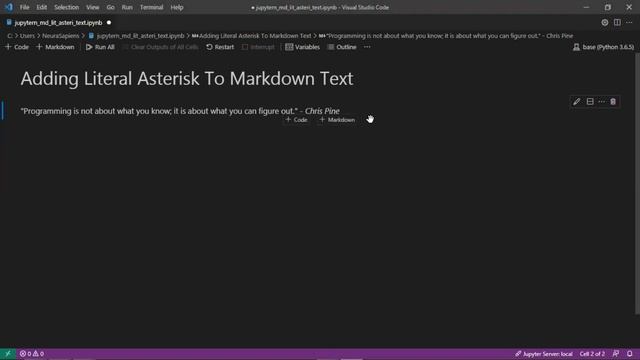Image resolution: width=640 pixels, height=360 pixels.
Task: Click the restore-down window button
Action: point(608,7)
